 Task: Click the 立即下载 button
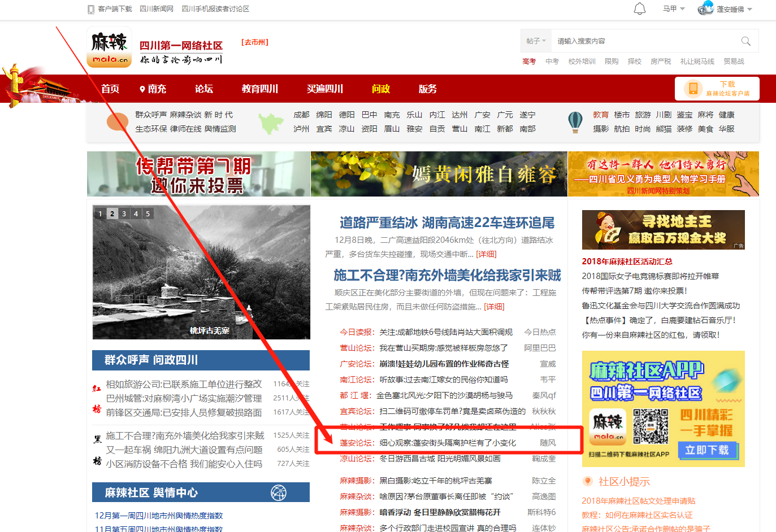(x=706, y=450)
